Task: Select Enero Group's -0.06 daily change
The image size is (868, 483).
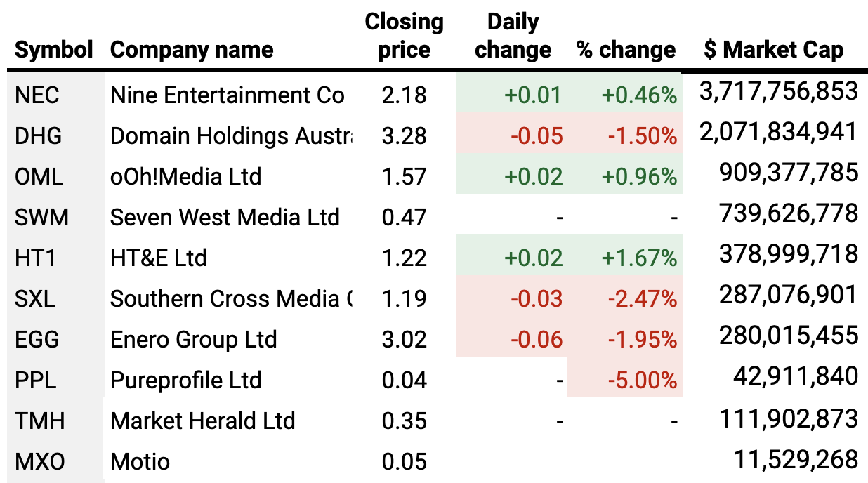Action: 537,339
